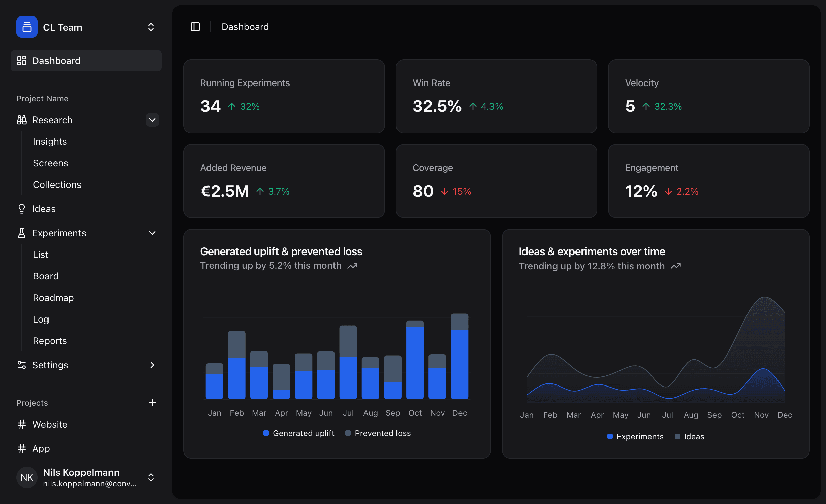Add a new project with plus icon

152,403
